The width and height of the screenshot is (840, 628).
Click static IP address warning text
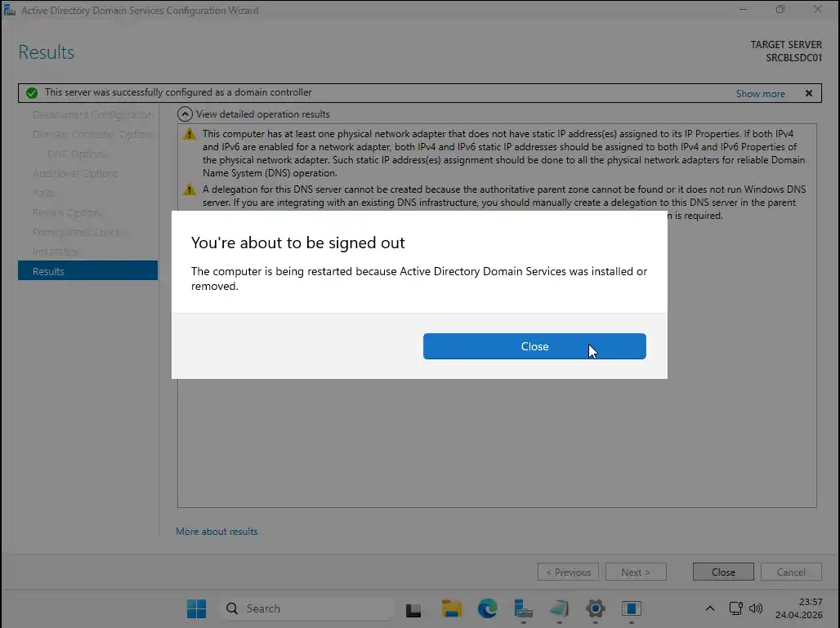coord(503,153)
